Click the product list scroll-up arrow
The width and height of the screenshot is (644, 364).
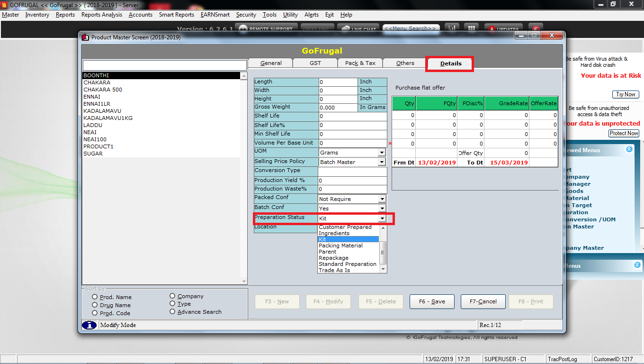tap(244, 76)
